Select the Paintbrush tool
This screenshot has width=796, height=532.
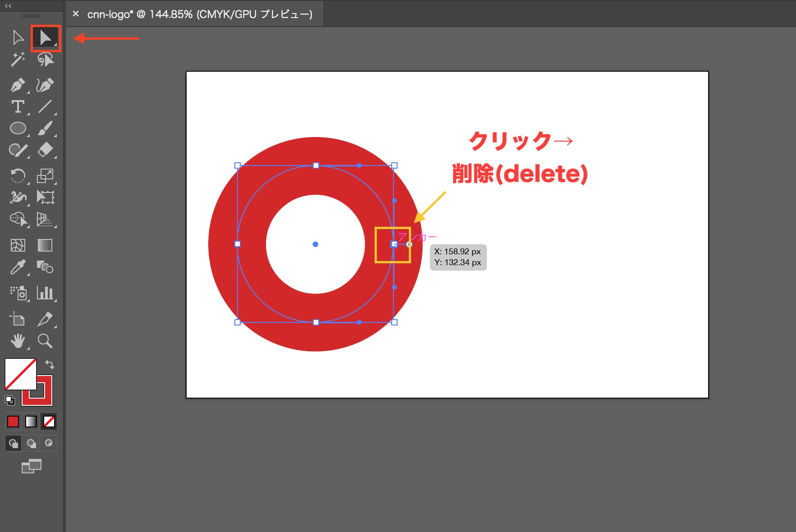click(x=45, y=128)
